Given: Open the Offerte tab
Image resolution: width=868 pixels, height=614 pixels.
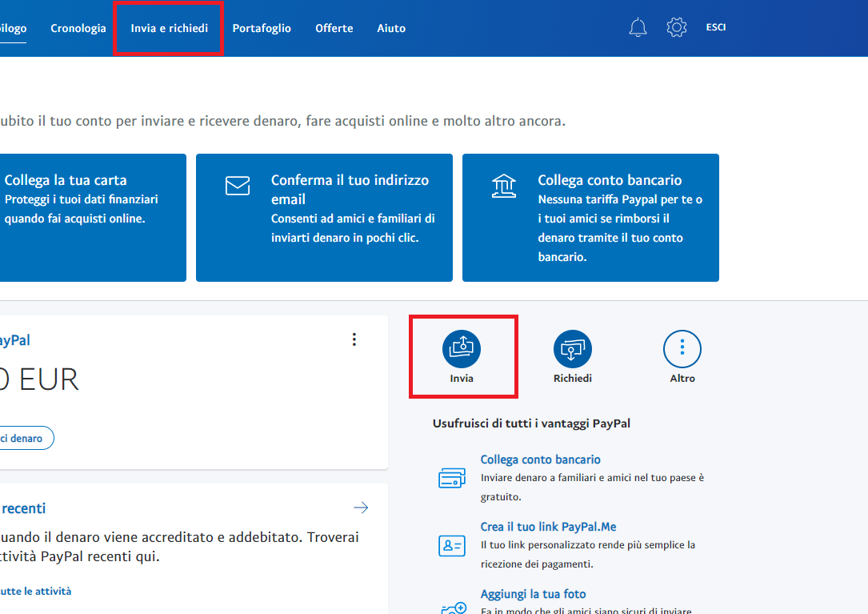Looking at the screenshot, I should [x=334, y=28].
